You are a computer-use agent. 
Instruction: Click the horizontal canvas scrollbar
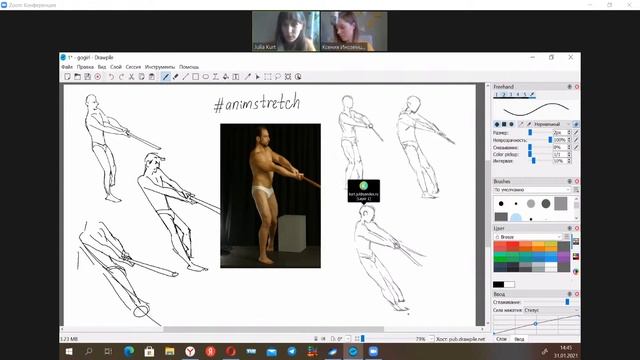tap(273, 329)
